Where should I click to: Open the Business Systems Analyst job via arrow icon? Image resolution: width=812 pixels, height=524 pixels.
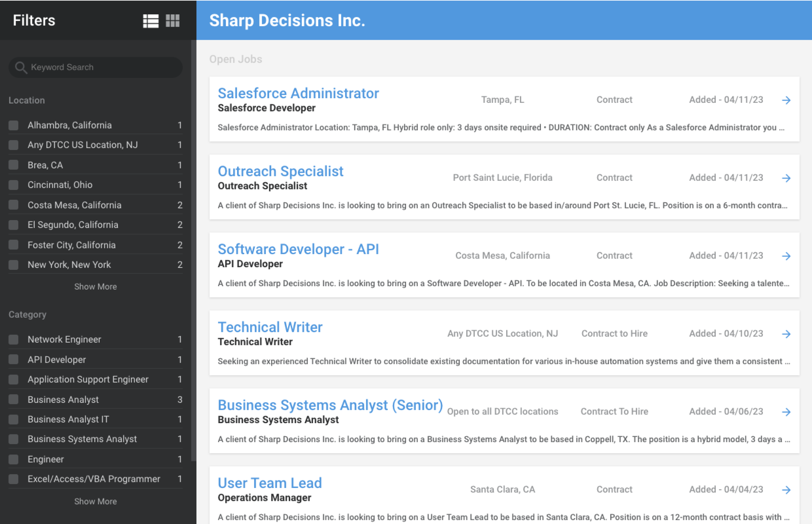[x=787, y=412]
